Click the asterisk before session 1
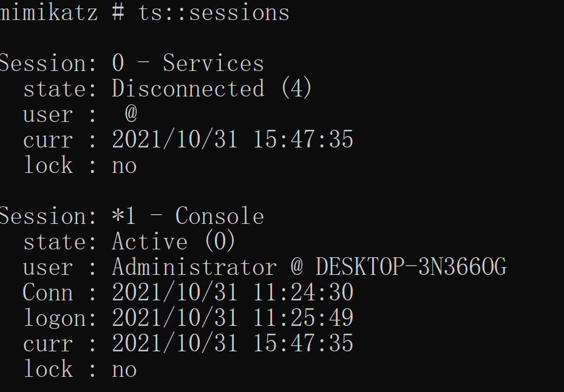This screenshot has width=564, height=392. pyautogui.click(x=118, y=215)
